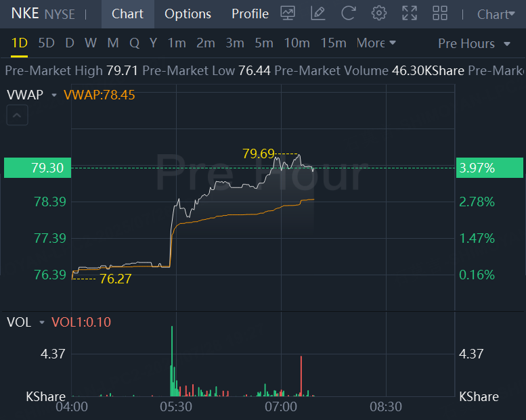Select the 15m interval
The width and height of the screenshot is (526, 420).
(333, 43)
